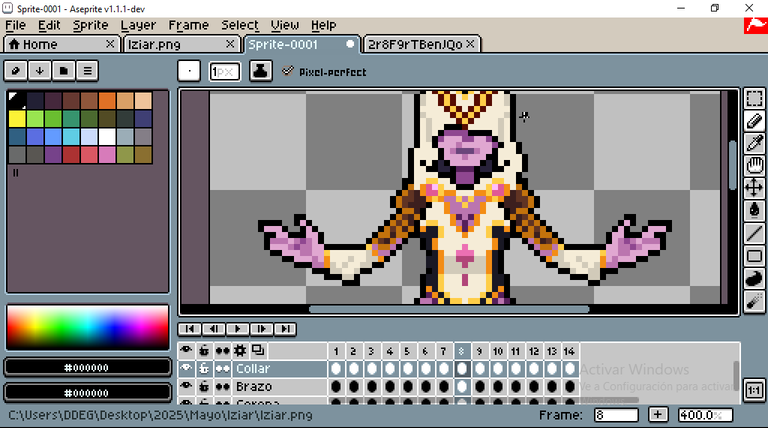Image resolution: width=768 pixels, height=428 pixels.
Task: Select Brazo layer cel at frame 11
Action: tap(515, 386)
